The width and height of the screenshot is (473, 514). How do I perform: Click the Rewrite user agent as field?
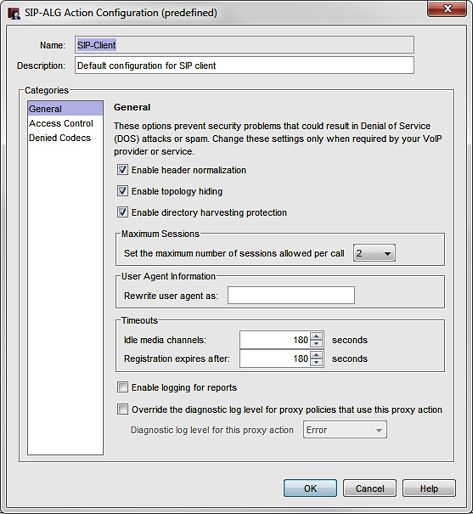tap(291, 295)
